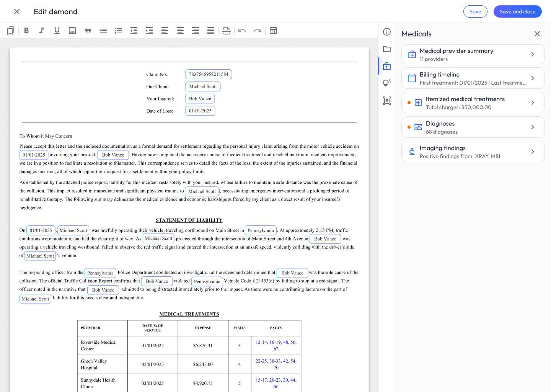The image size is (551, 392).
Task: Insert an image using the toolbar
Action: [x=72, y=31]
